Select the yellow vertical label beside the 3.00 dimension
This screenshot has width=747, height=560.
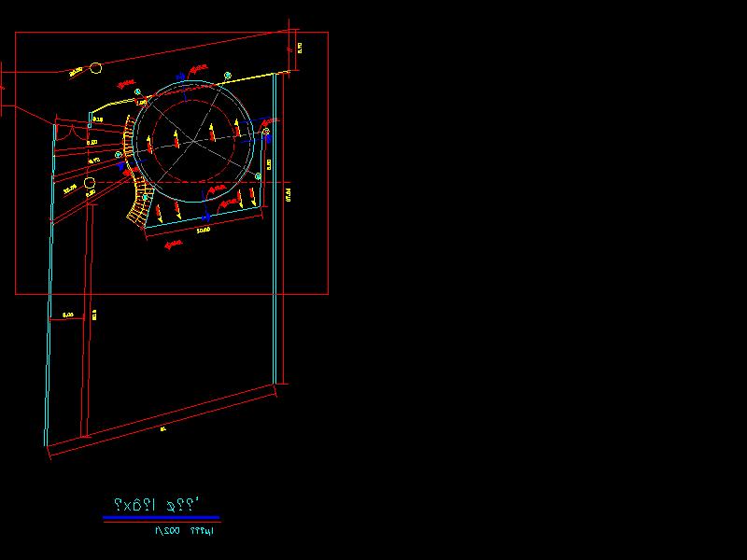(94, 315)
